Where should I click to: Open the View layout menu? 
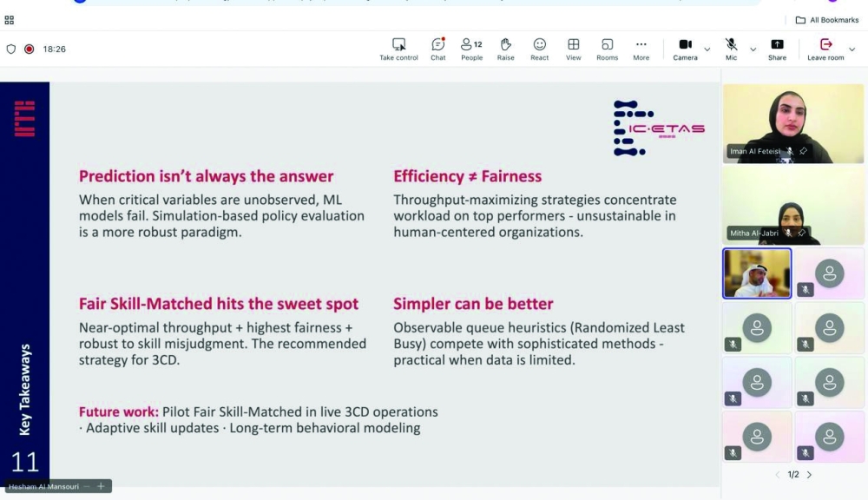573,49
